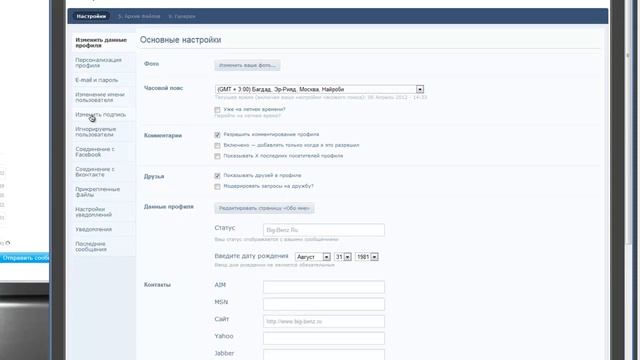Screen dimensions: 640x360
Task: Open Изменить подпись settings
Action: coord(102,115)
